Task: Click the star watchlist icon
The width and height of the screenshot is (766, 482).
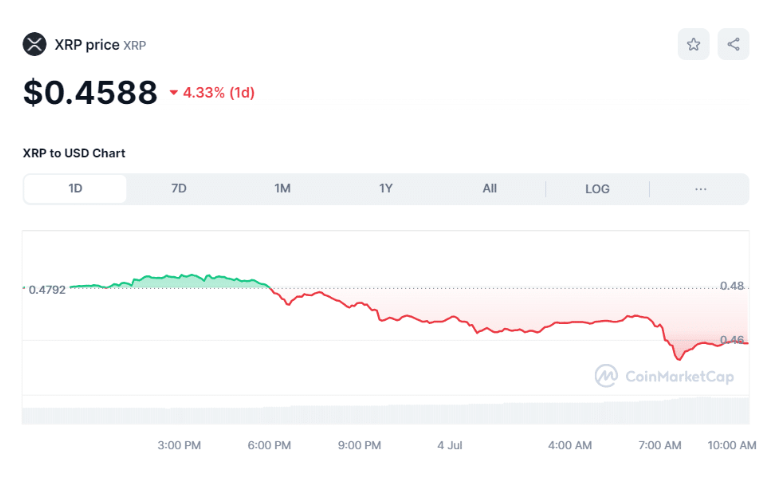Action: (692, 44)
